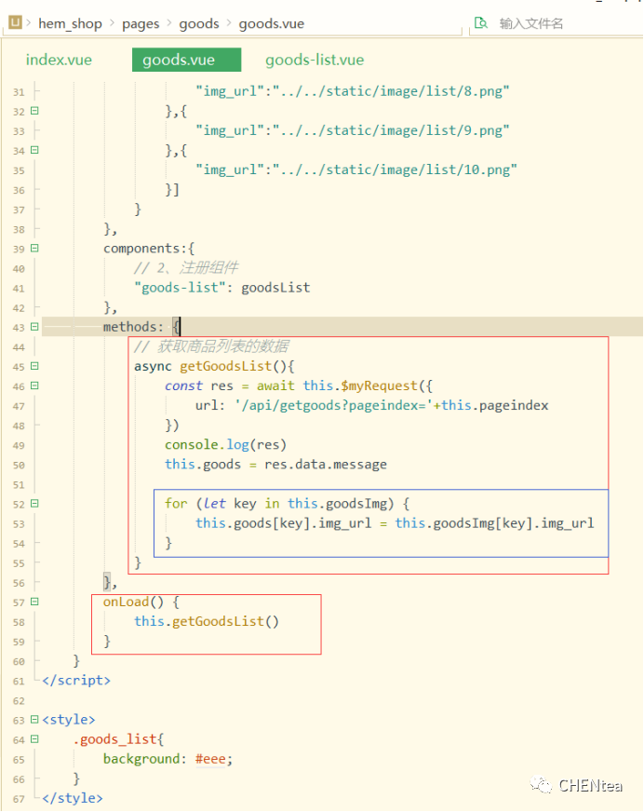
Task: Click this.getGoodsList() call on line 58
Action: click(x=207, y=621)
